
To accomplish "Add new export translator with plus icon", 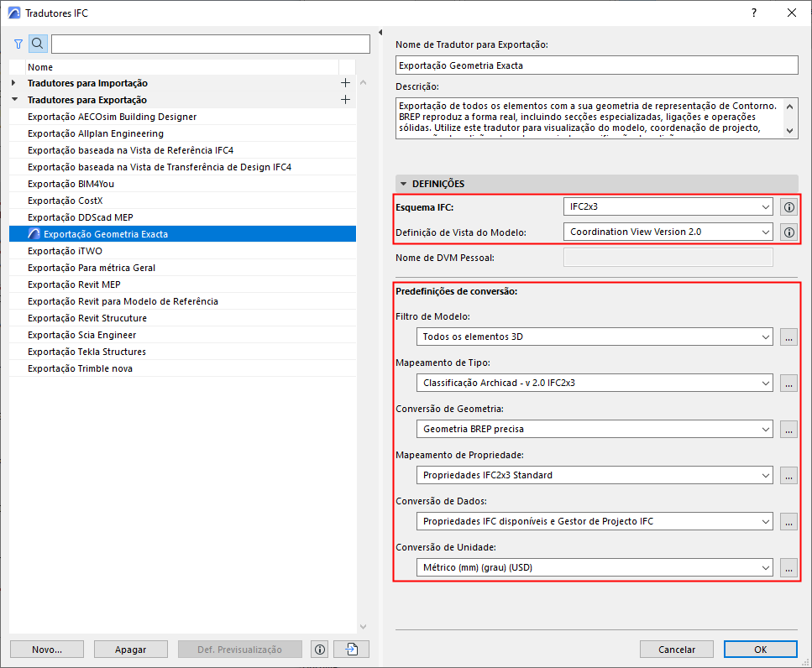I will pos(345,99).
